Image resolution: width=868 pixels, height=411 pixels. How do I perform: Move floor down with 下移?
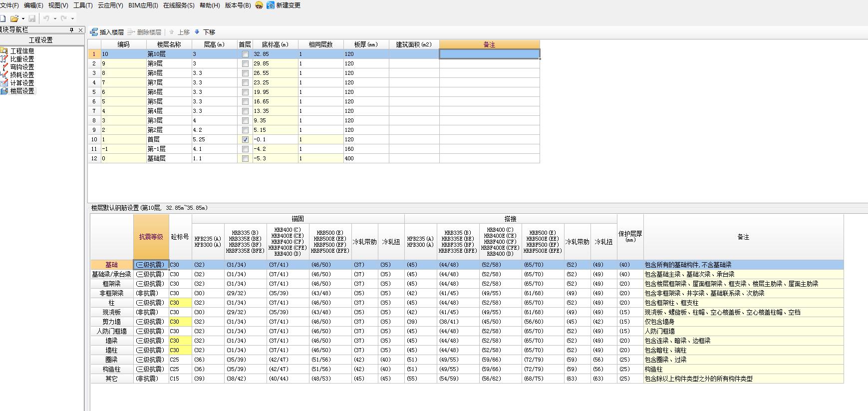[x=204, y=32]
